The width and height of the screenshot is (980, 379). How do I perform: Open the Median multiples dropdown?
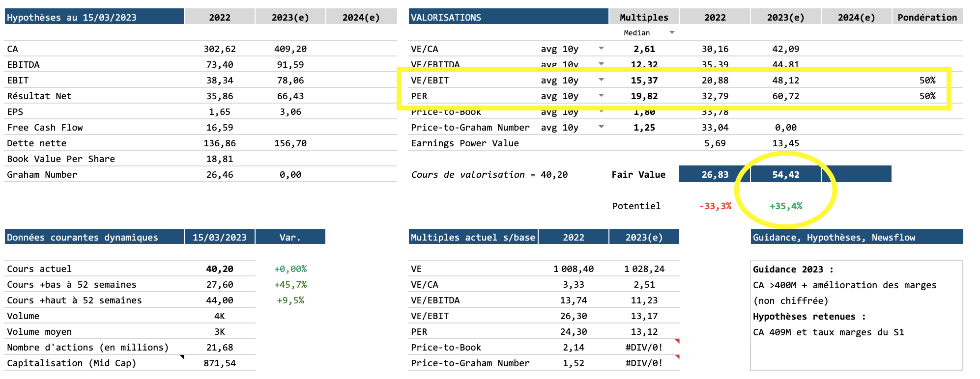coord(672,32)
